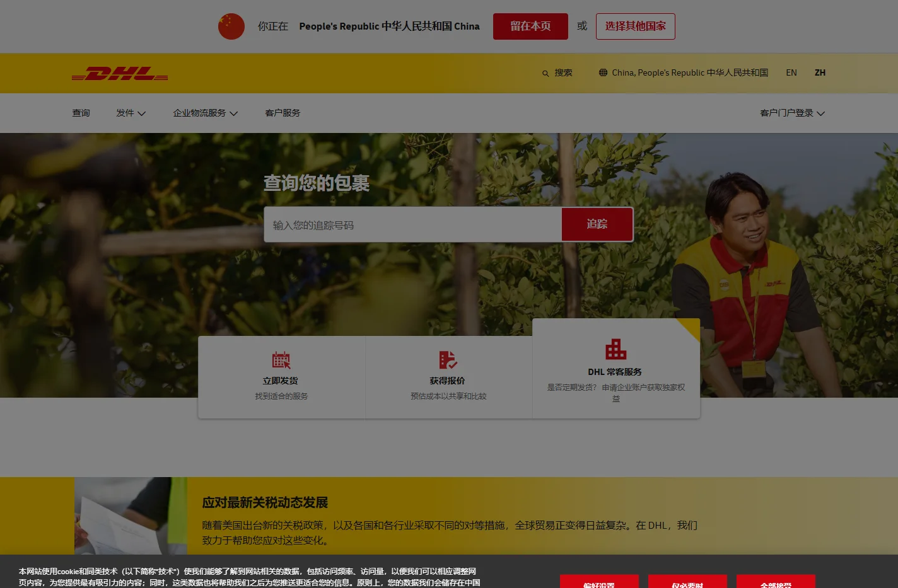Click the DHL 常客服务 building icon
Viewport: 898px width, 588px height.
(616, 349)
